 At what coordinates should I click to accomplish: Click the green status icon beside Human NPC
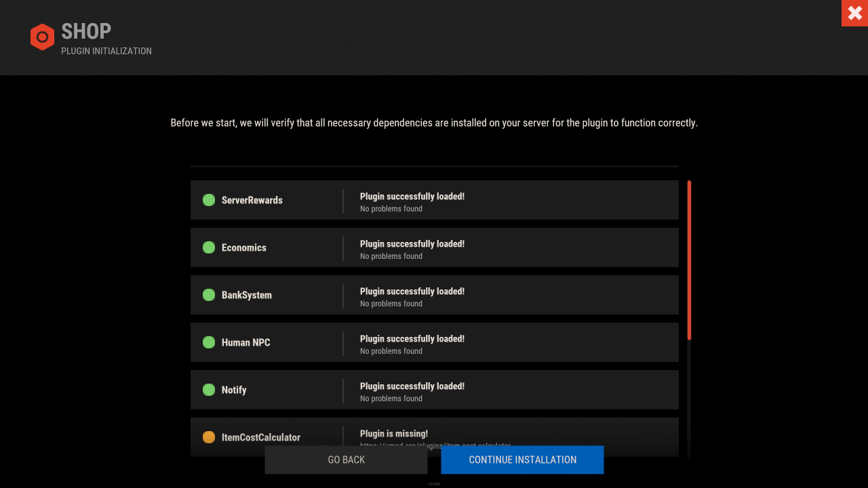(x=208, y=342)
